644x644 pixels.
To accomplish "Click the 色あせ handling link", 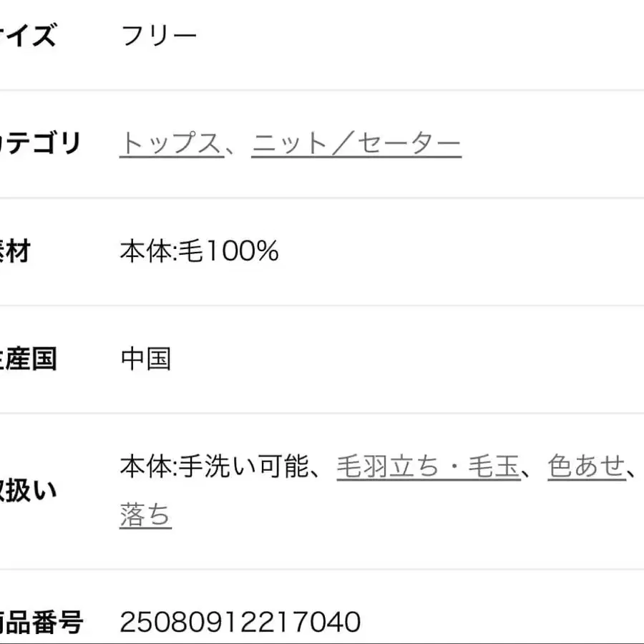I will pyautogui.click(x=586, y=467).
